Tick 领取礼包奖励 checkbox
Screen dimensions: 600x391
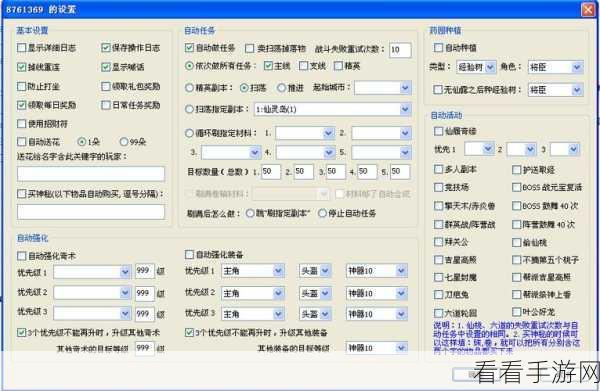[106, 86]
